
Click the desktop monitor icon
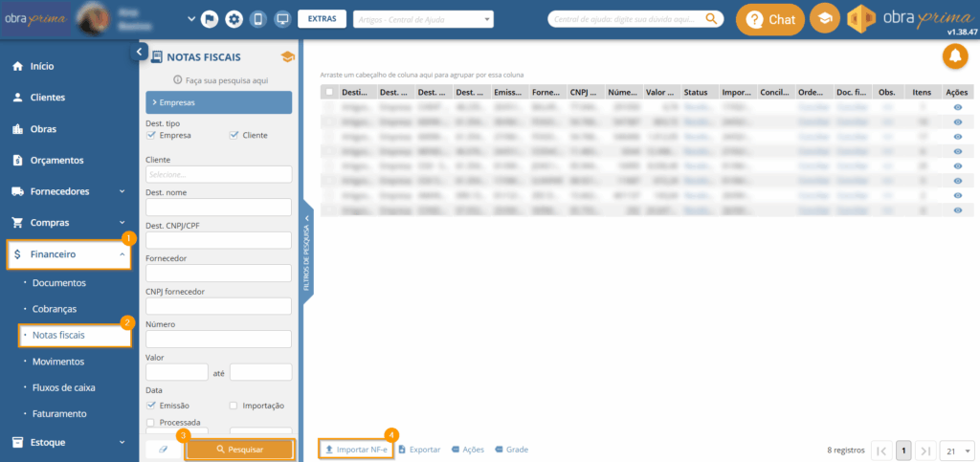(281, 19)
